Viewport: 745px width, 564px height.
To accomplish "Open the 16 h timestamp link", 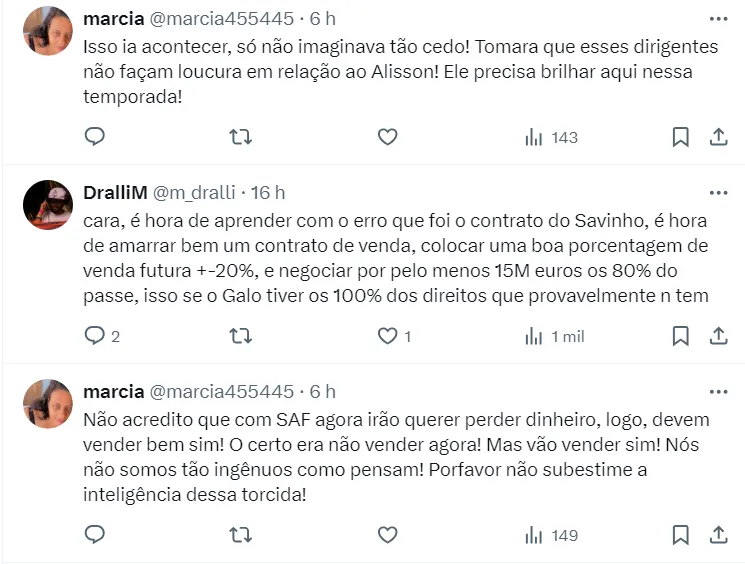I will 267,192.
